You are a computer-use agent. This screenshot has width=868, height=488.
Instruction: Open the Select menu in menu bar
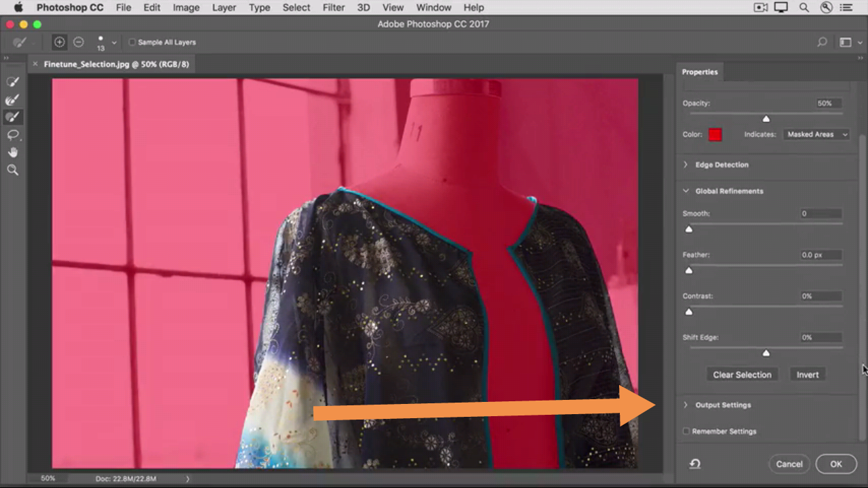(x=296, y=7)
